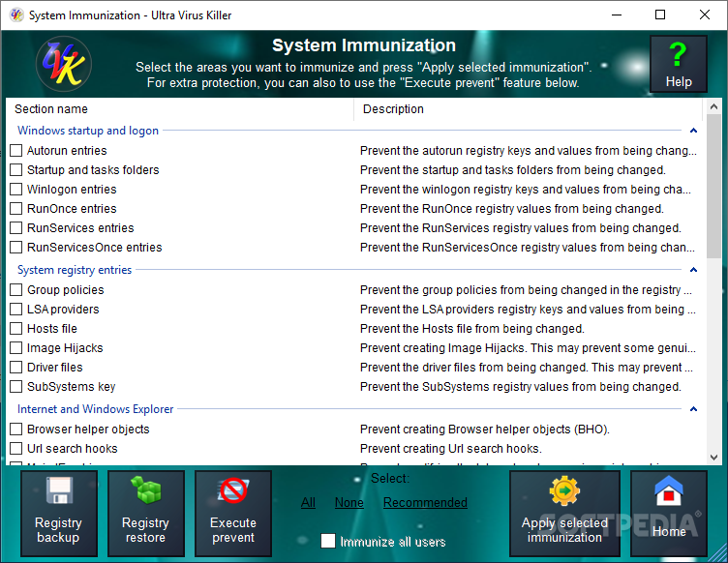
Task: Click description of SubSystems registry values
Action: 521,386
